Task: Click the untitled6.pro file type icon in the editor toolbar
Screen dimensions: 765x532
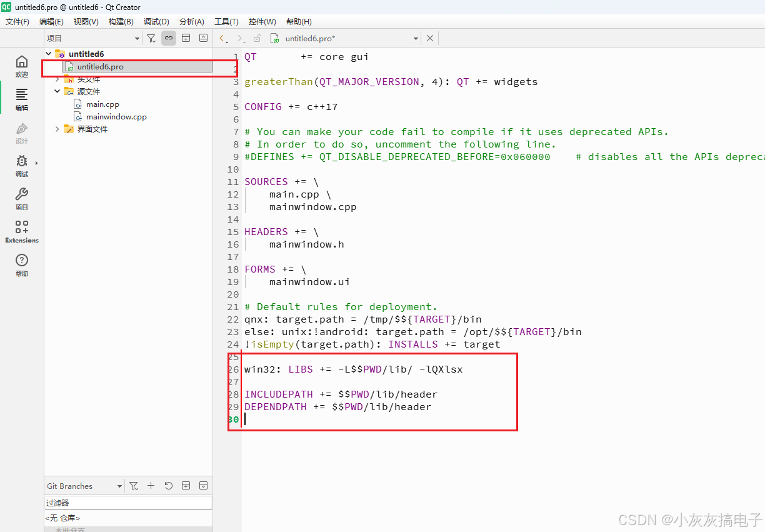Action: point(274,38)
